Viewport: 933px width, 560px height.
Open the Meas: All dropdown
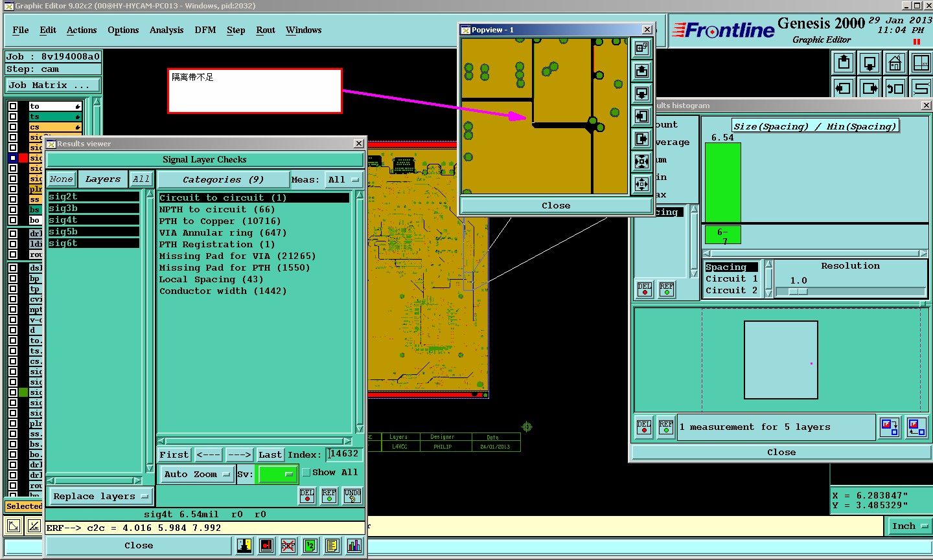click(343, 180)
